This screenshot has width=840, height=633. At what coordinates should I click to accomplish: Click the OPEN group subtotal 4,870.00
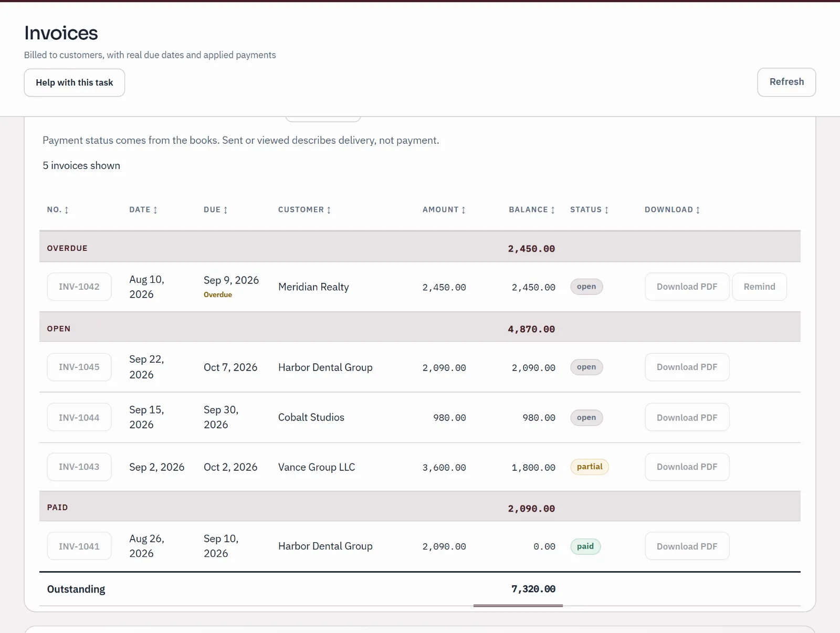pos(531,329)
